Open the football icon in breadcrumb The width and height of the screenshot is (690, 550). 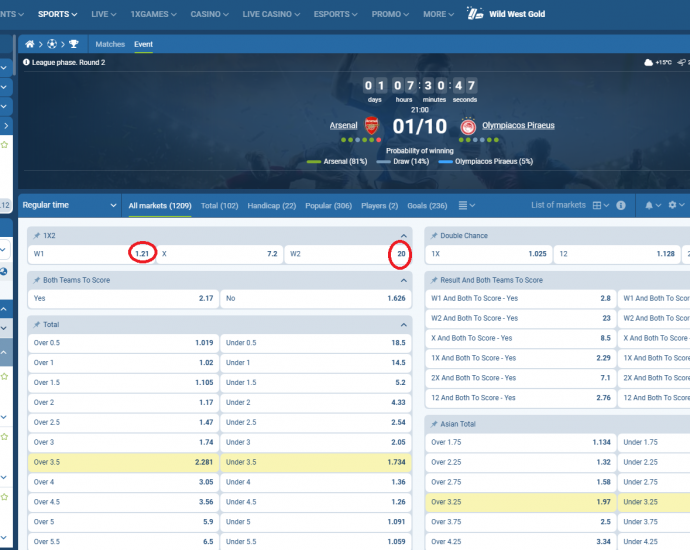(52, 44)
